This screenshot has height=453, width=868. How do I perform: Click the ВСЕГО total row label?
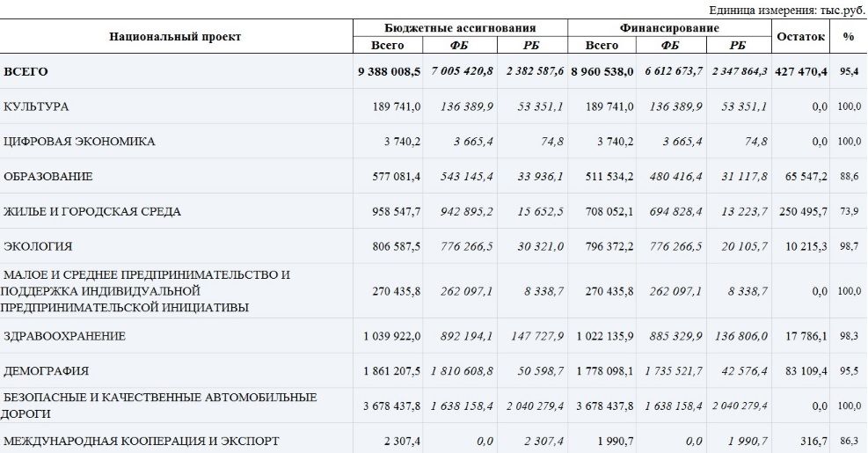[x=26, y=71]
